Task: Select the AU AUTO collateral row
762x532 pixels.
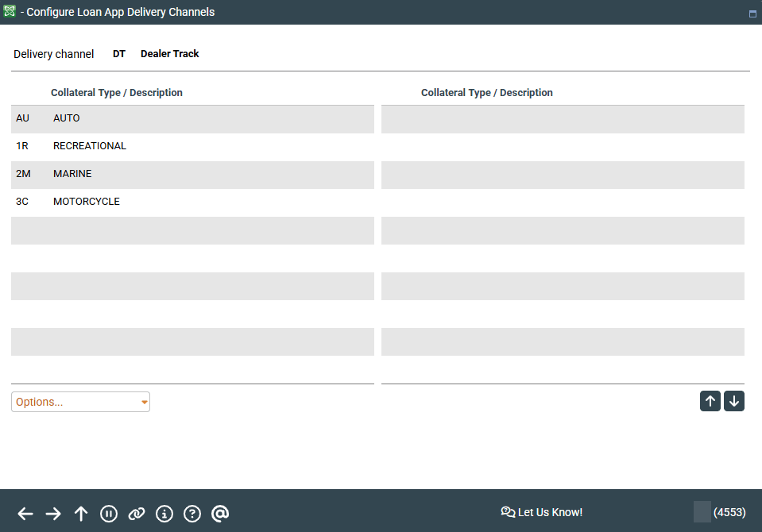Action: [x=192, y=118]
